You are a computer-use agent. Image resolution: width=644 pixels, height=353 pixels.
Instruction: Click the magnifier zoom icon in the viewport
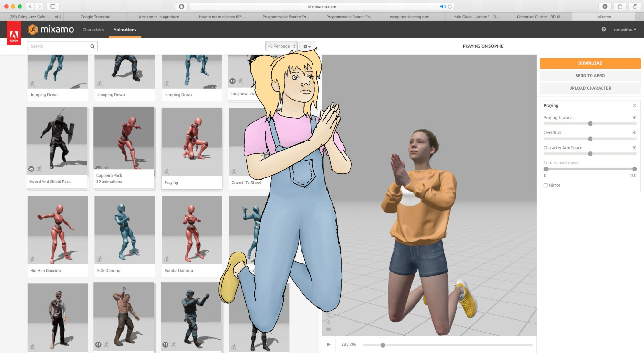click(328, 315)
